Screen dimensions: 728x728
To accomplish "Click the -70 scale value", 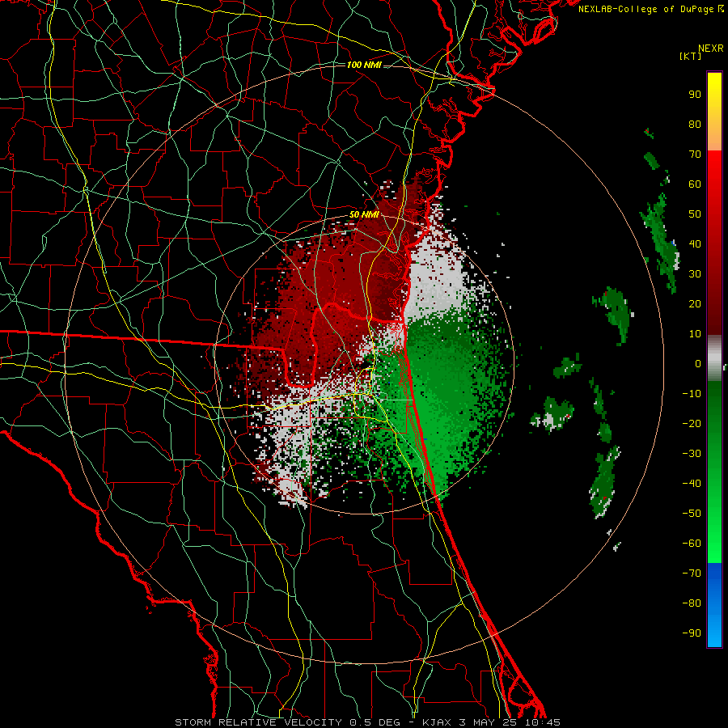I will point(692,574).
